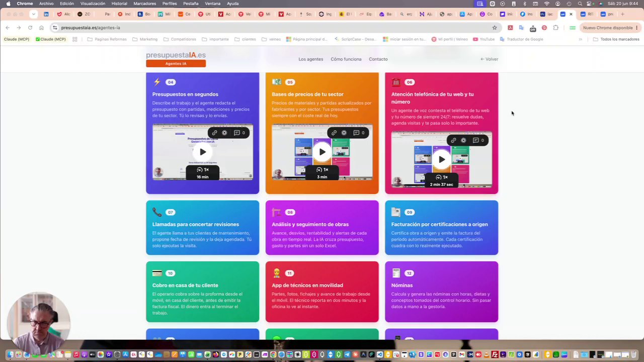Play the Bases de precios video

pyautogui.click(x=322, y=152)
